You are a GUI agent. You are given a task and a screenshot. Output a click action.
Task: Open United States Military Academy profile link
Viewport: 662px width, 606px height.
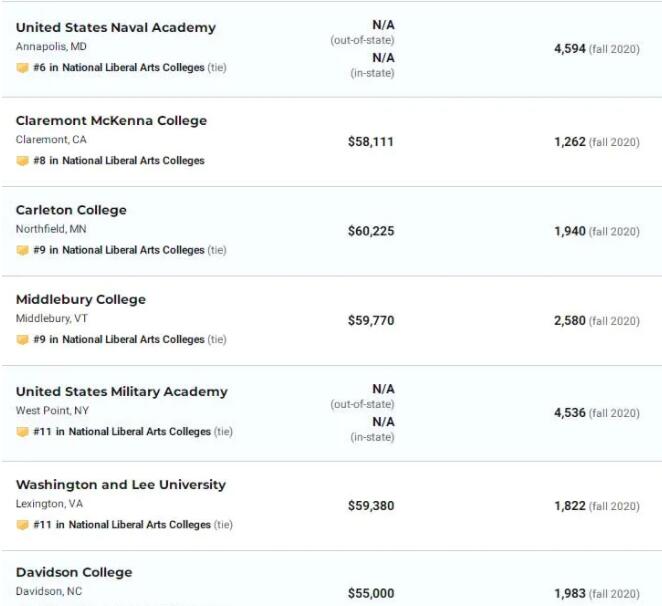pyautogui.click(x=121, y=391)
